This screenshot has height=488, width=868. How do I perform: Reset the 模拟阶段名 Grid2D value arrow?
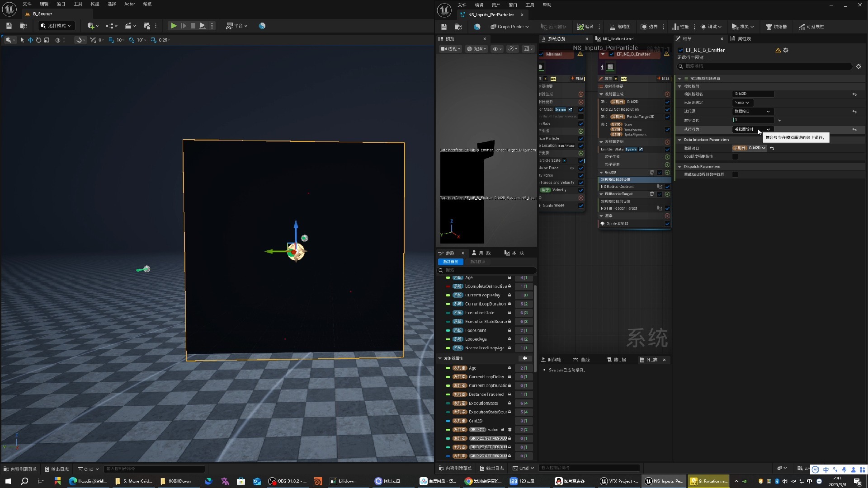click(854, 94)
